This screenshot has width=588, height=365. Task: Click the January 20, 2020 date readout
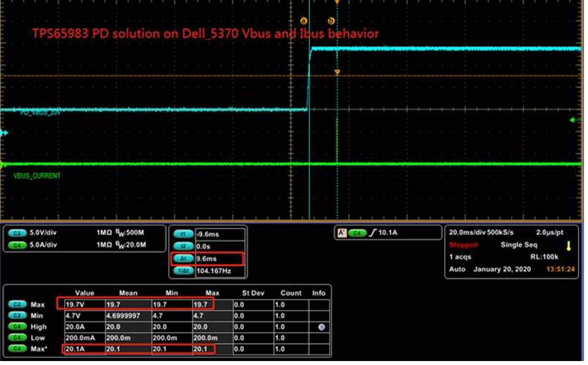[502, 270]
